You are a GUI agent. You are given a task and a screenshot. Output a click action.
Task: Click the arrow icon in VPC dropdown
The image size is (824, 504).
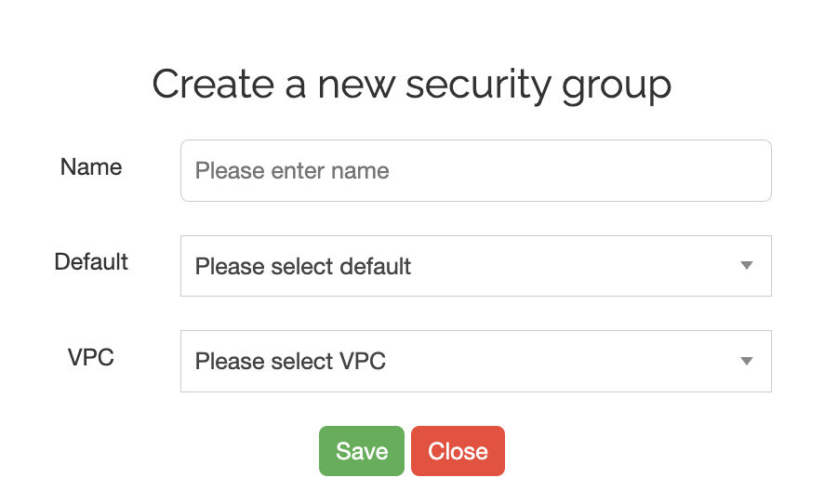(x=746, y=361)
